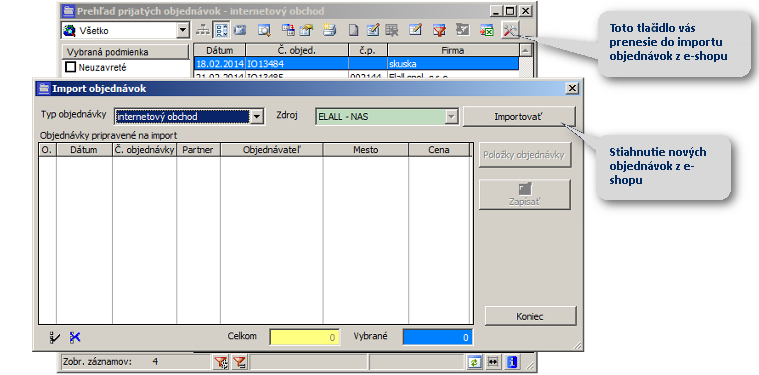This screenshot has width=759, height=375.
Task: Click the skuska cell in Firma column
Action: (453, 63)
